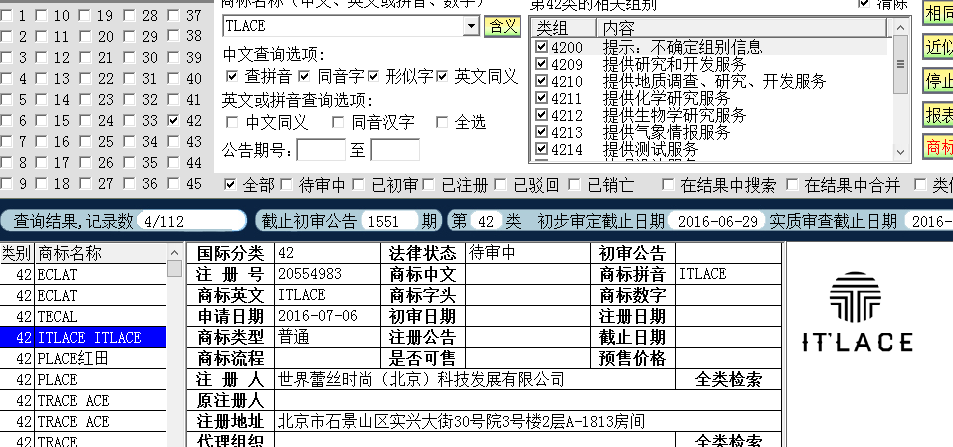Enable 同音汉字 checkbox
The image size is (953, 447).
point(338,122)
